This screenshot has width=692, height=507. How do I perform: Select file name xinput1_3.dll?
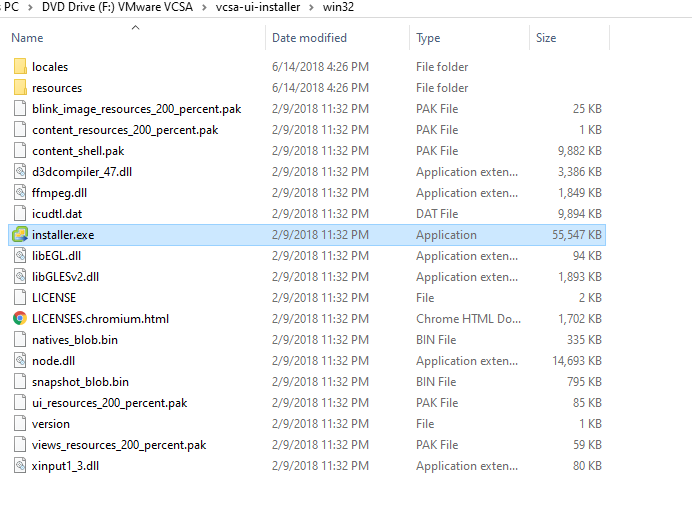[65, 466]
